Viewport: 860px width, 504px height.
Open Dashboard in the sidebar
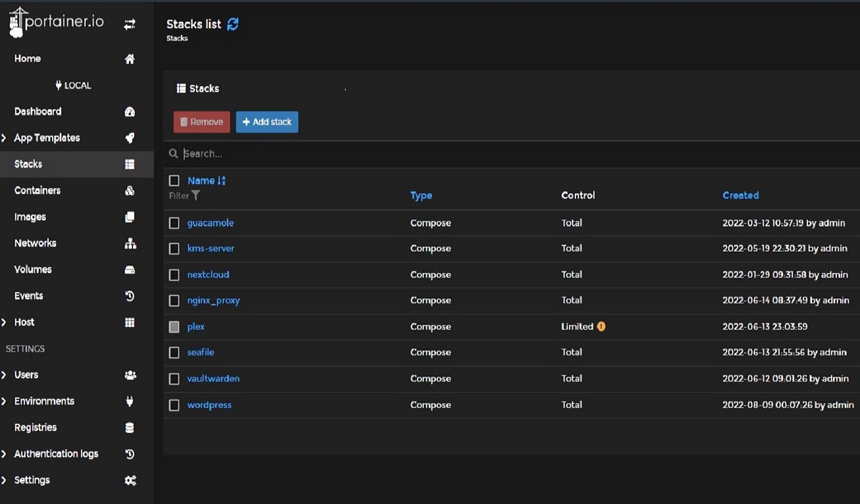tap(38, 111)
